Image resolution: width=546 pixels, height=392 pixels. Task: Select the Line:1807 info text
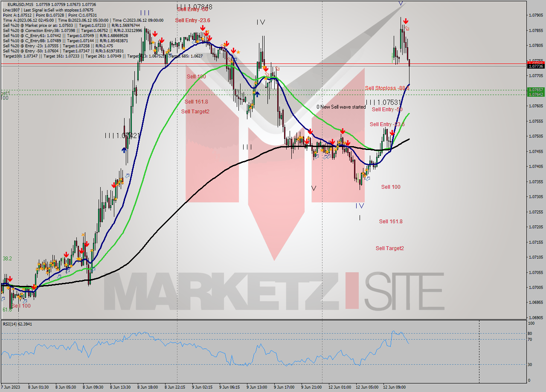11,10
